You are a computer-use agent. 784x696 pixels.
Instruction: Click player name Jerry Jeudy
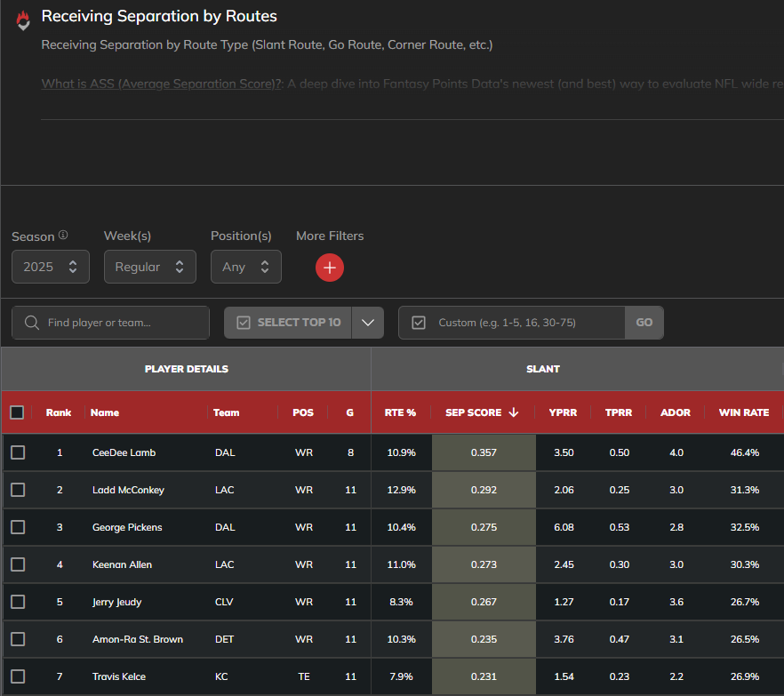pyautogui.click(x=117, y=602)
